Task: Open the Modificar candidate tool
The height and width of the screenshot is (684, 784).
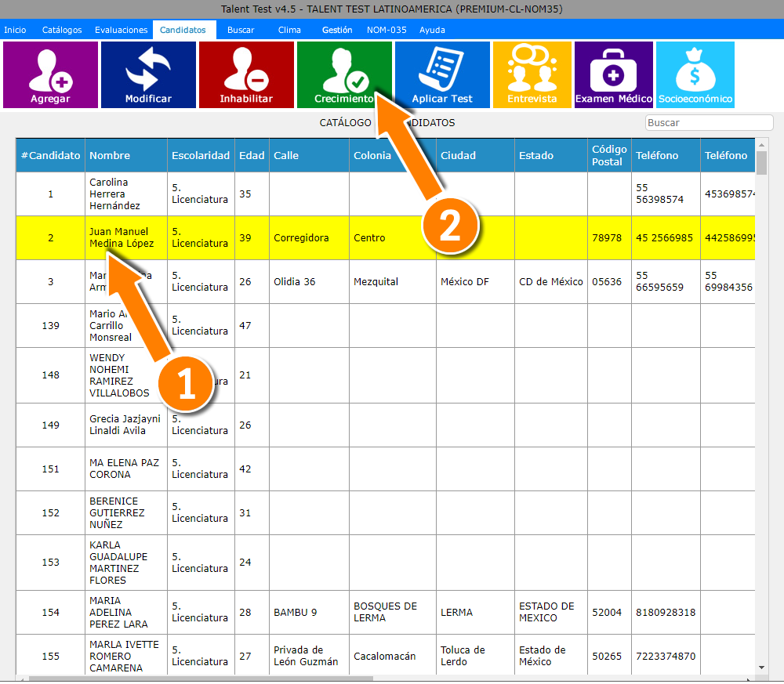Action: [x=148, y=74]
